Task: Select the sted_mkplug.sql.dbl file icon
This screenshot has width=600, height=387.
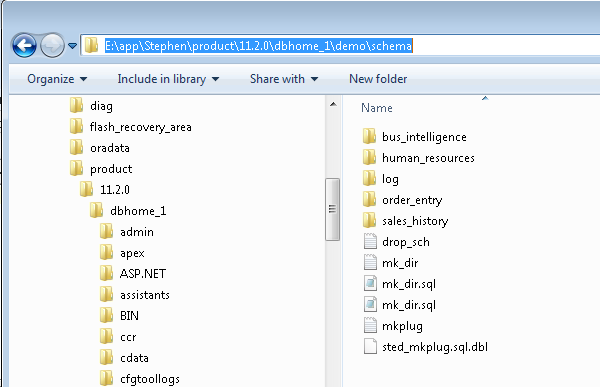Action: (370, 347)
